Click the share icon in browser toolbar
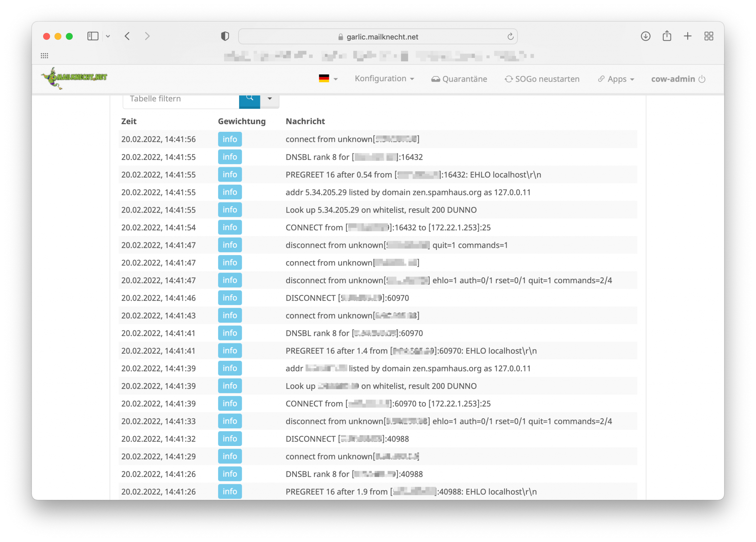 click(667, 36)
